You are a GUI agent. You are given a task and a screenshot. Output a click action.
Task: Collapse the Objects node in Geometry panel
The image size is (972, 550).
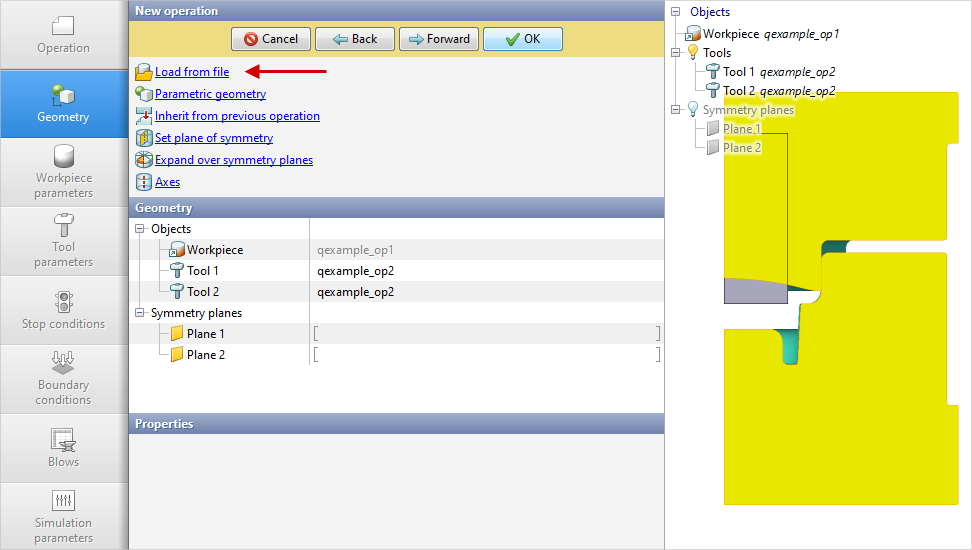point(139,229)
